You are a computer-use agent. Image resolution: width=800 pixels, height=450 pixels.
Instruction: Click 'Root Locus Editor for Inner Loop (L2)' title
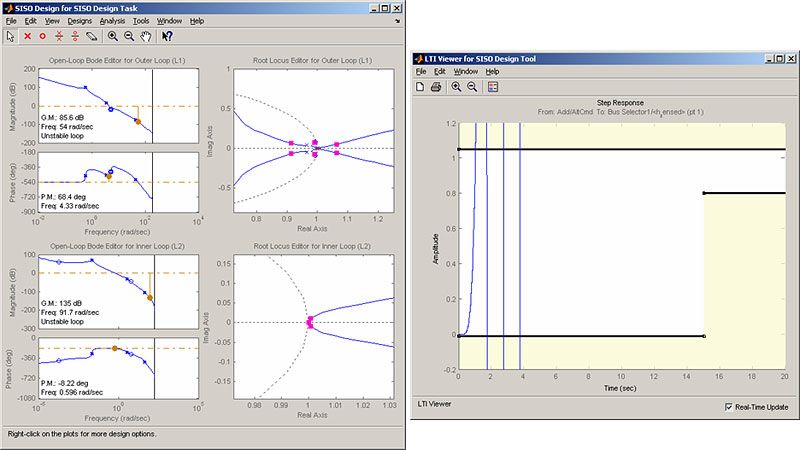tap(312, 246)
